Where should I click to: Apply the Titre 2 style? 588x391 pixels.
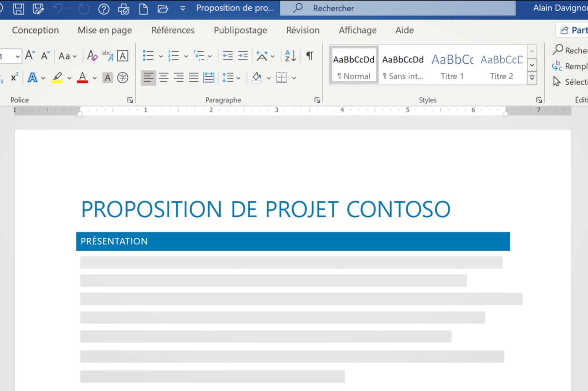(x=501, y=65)
